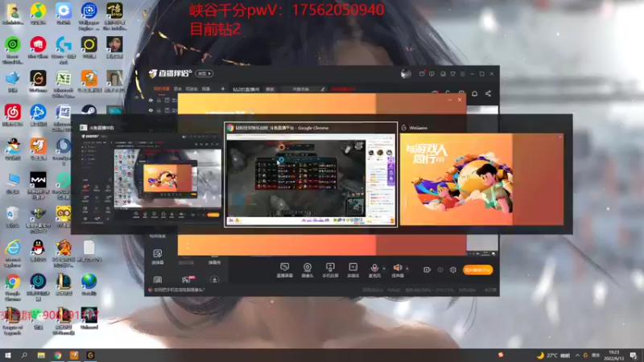Show hidden system tray icons
This screenshot has height=362, width=644.
[x=577, y=355]
